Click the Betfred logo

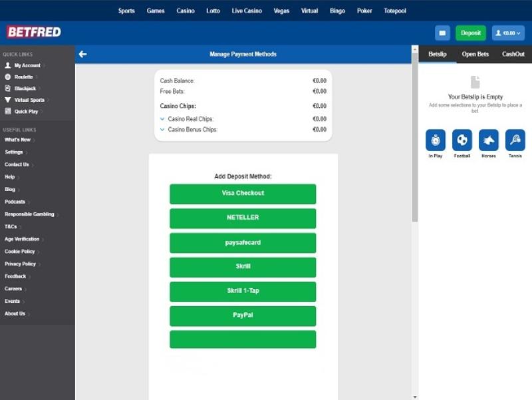click(x=34, y=32)
